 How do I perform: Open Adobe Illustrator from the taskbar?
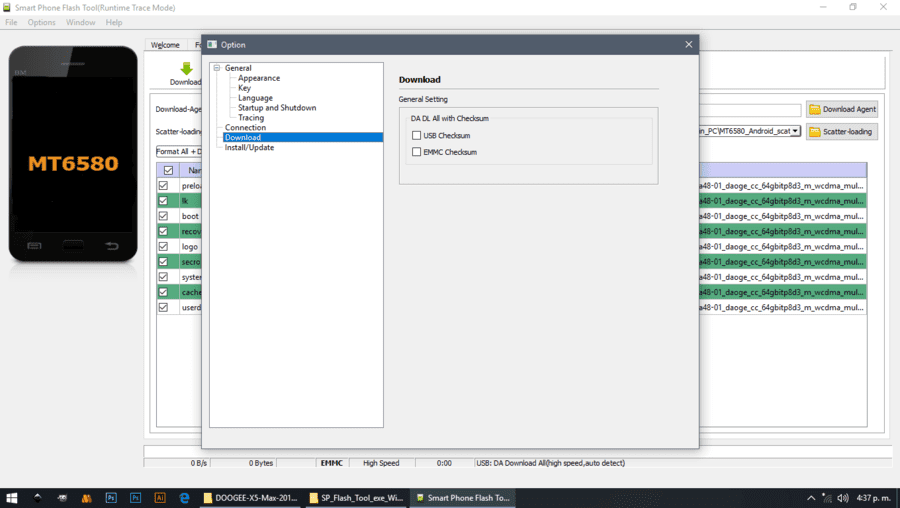tap(160, 498)
